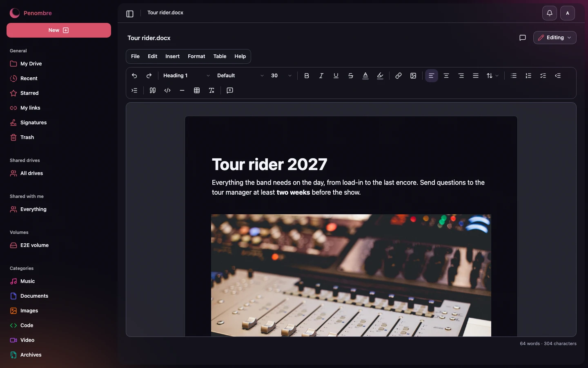Viewport: 588px width, 368px height.
Task: Pick the text color swatch
Action: (365, 76)
